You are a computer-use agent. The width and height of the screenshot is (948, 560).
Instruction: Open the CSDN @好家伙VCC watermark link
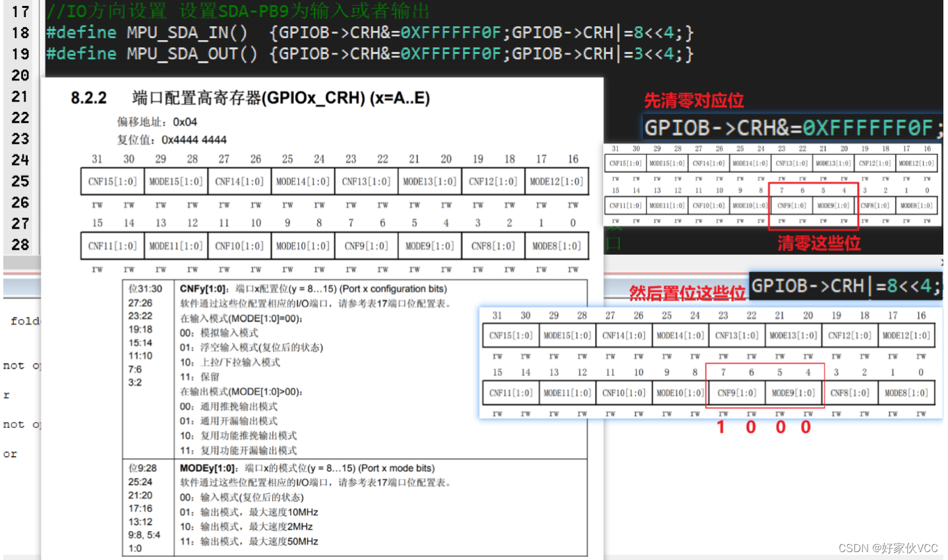click(x=889, y=547)
